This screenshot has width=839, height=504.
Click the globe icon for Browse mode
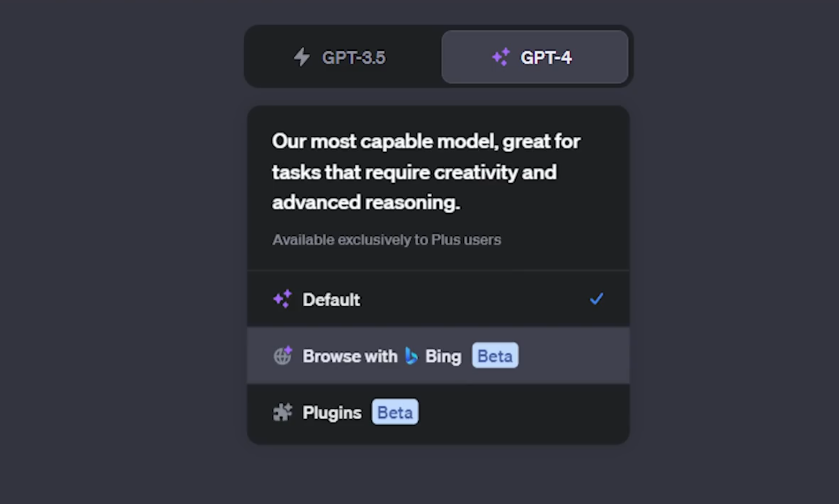click(x=282, y=356)
